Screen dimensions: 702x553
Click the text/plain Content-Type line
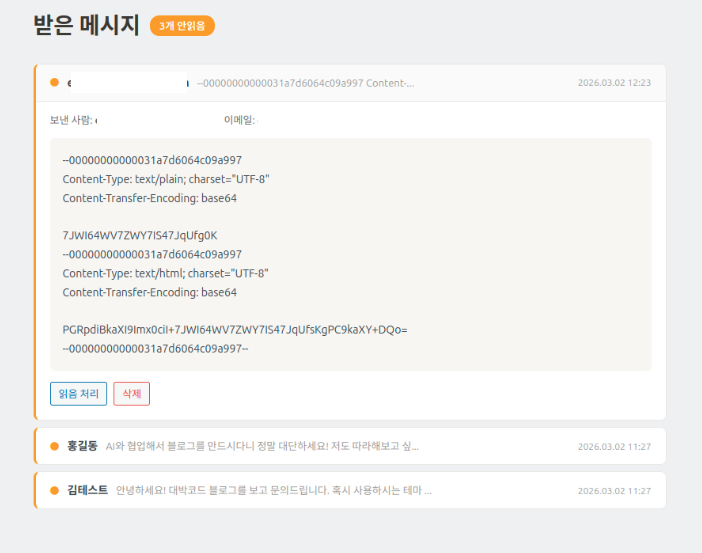[x=166, y=179]
